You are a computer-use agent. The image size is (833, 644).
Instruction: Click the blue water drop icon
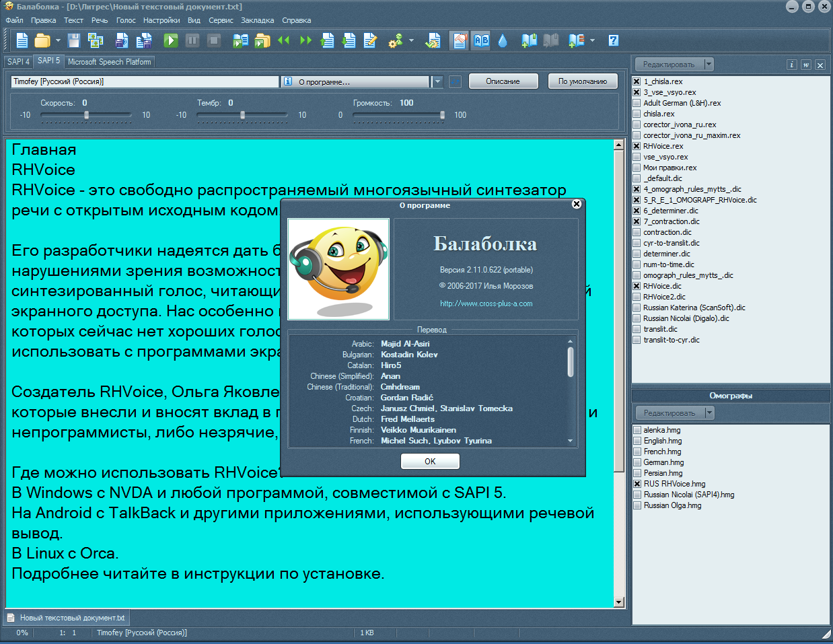(x=503, y=40)
